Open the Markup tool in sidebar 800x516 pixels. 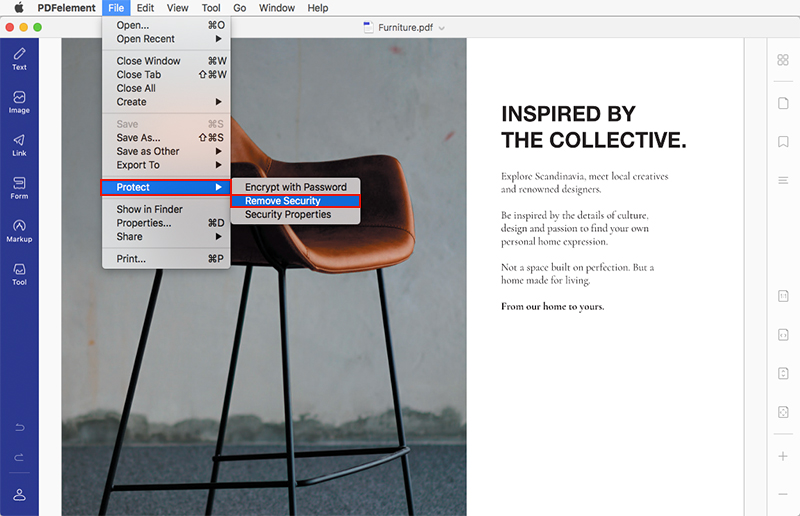pyautogui.click(x=19, y=231)
